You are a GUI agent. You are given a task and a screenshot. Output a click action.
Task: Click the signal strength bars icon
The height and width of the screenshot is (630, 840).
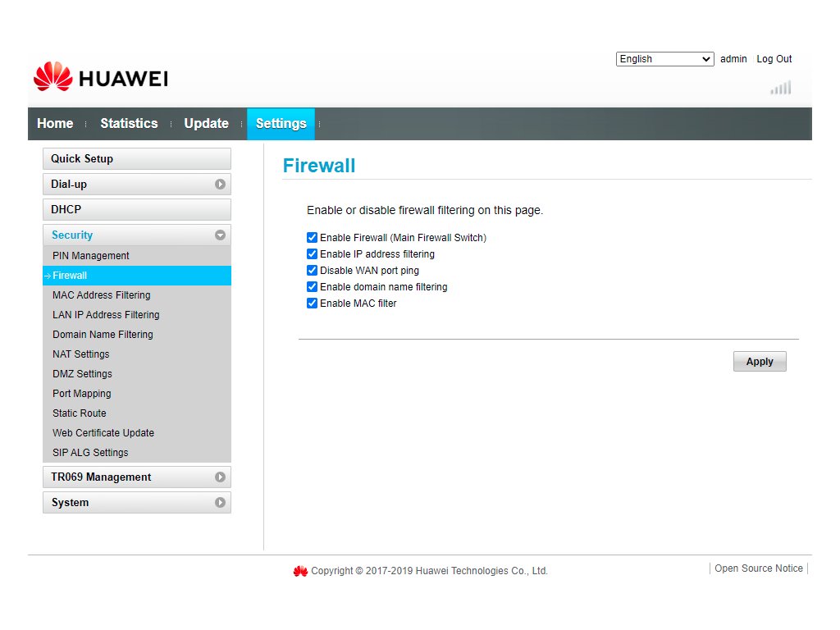pyautogui.click(x=781, y=88)
